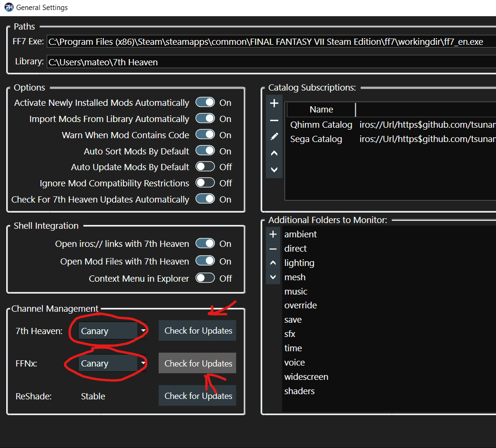Move a catalog subscription up the list
Image resolution: width=496 pixels, height=448 pixels.
(x=274, y=153)
